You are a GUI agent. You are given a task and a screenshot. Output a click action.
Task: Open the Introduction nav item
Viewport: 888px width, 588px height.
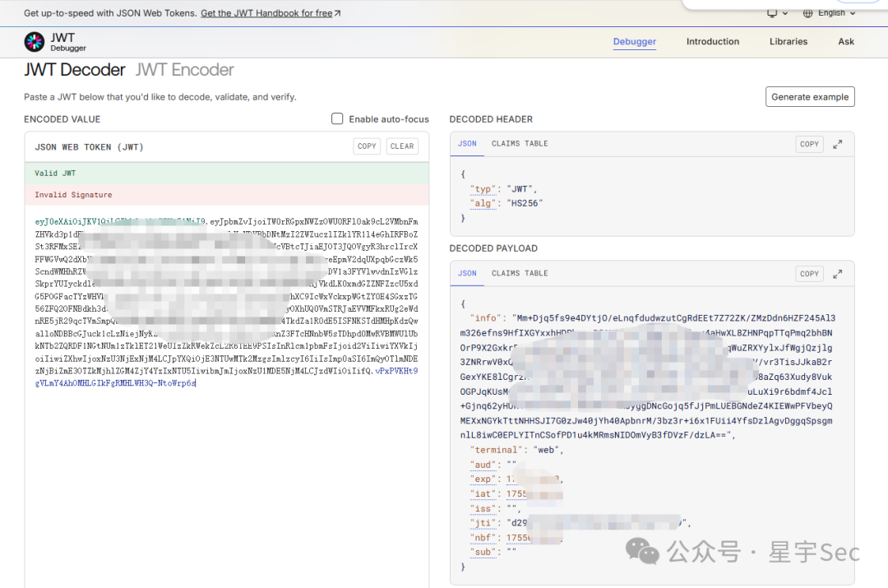(712, 41)
